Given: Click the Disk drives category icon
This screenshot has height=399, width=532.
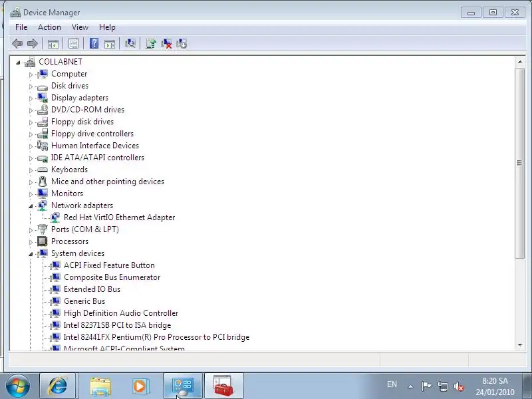Looking at the screenshot, I should pyautogui.click(x=43, y=86).
